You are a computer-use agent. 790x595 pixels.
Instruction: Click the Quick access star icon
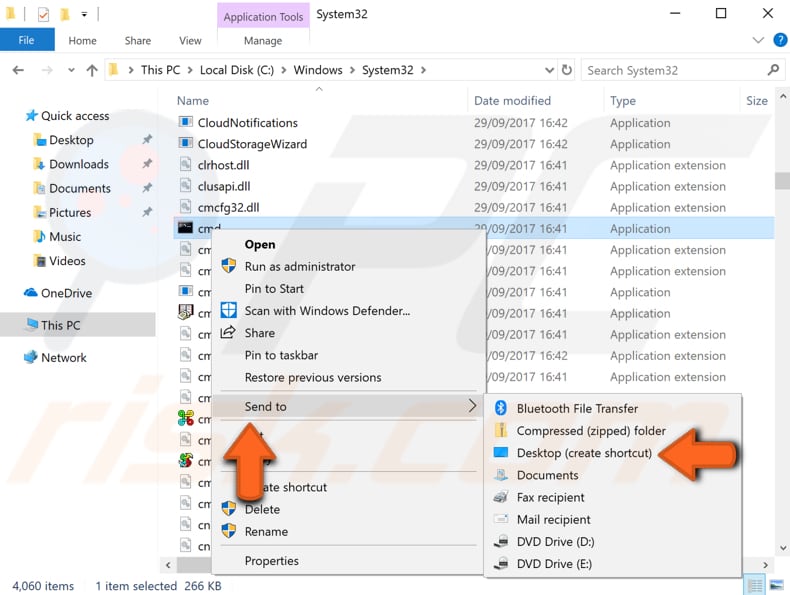tap(31, 115)
